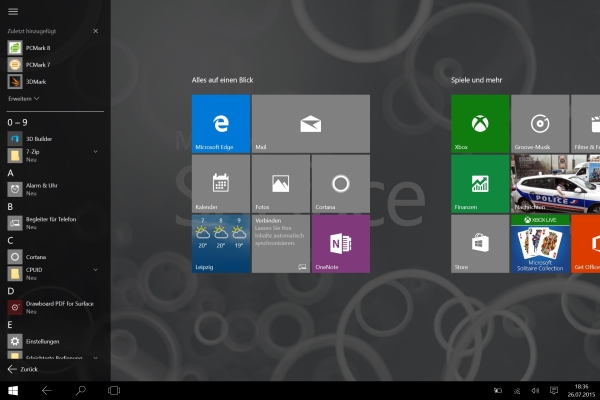Screen dimensions: 600x400
Task: Open the network tray icon
Action: [517, 391]
